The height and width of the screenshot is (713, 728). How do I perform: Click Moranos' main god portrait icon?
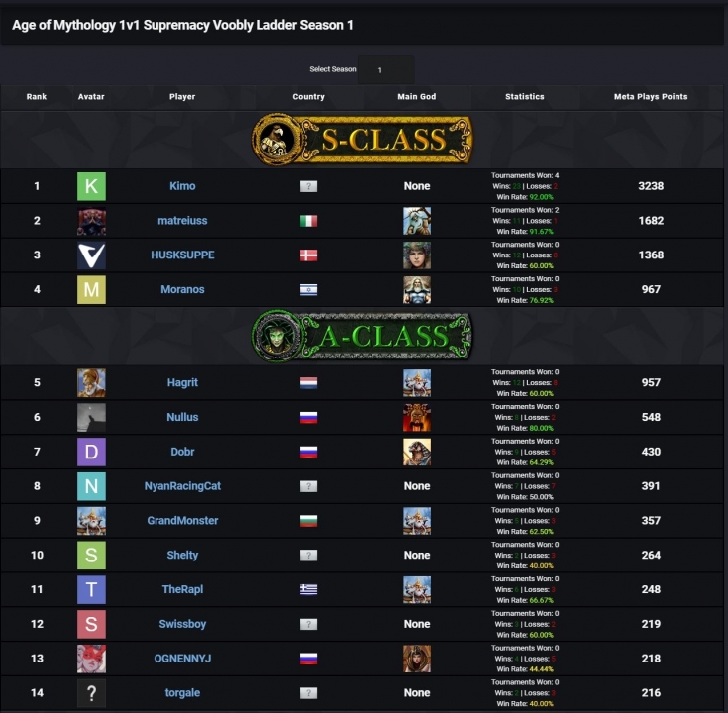pyautogui.click(x=417, y=289)
